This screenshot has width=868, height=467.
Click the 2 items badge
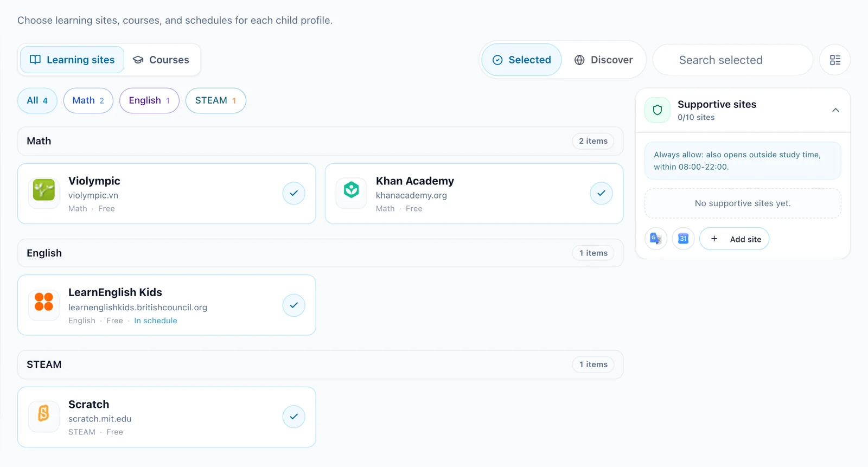tap(593, 141)
